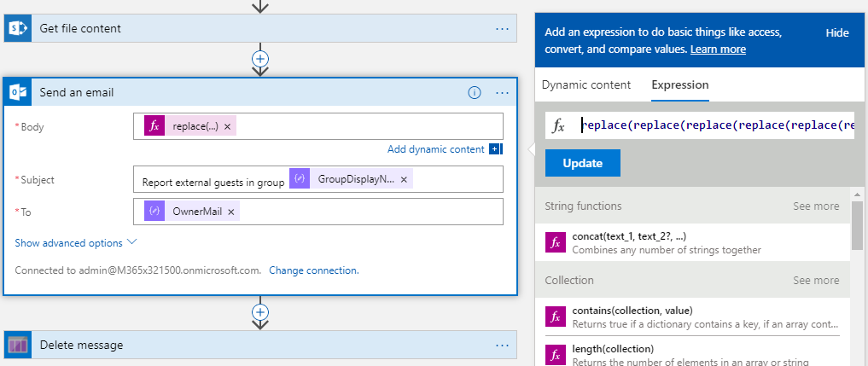Open the Send an email ellipsis menu

[x=502, y=93]
